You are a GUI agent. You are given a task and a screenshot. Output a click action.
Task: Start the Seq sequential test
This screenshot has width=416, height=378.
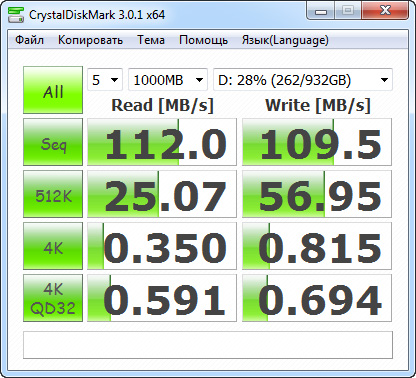[53, 142]
